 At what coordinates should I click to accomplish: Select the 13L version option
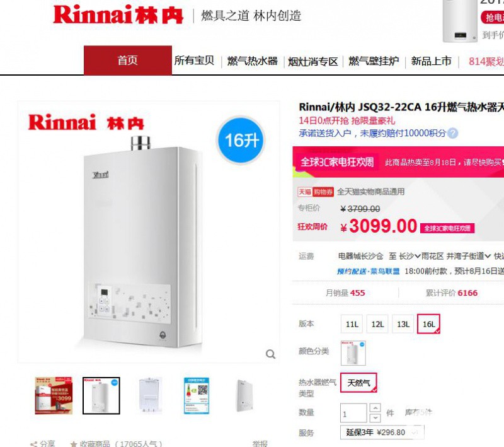[403, 324]
